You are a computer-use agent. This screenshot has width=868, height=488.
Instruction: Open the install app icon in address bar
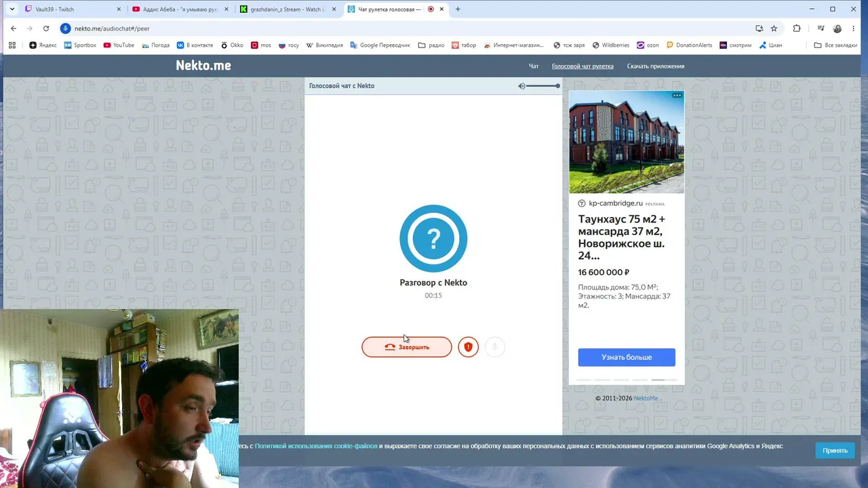[759, 28]
